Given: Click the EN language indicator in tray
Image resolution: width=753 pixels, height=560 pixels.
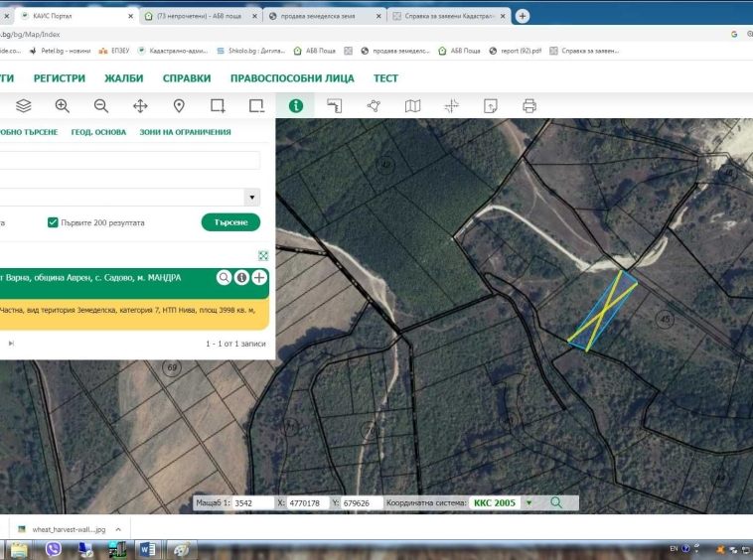Looking at the screenshot, I should 674,548.
